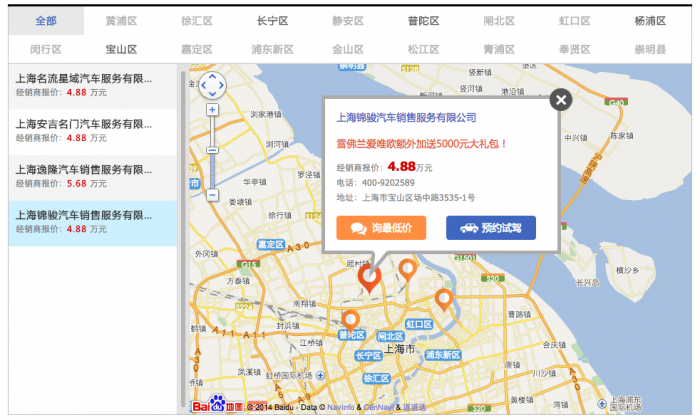Select the 闵行区 district tab

pos(46,50)
